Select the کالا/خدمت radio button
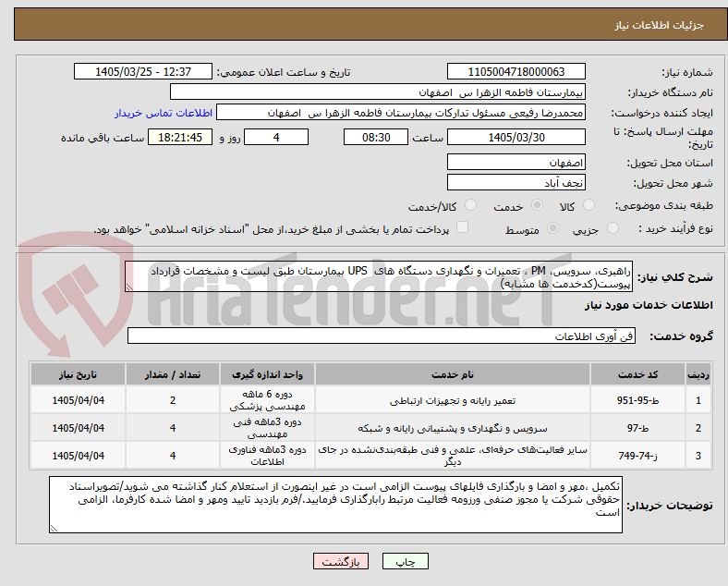This screenshot has width=728, height=586. pos(471,205)
